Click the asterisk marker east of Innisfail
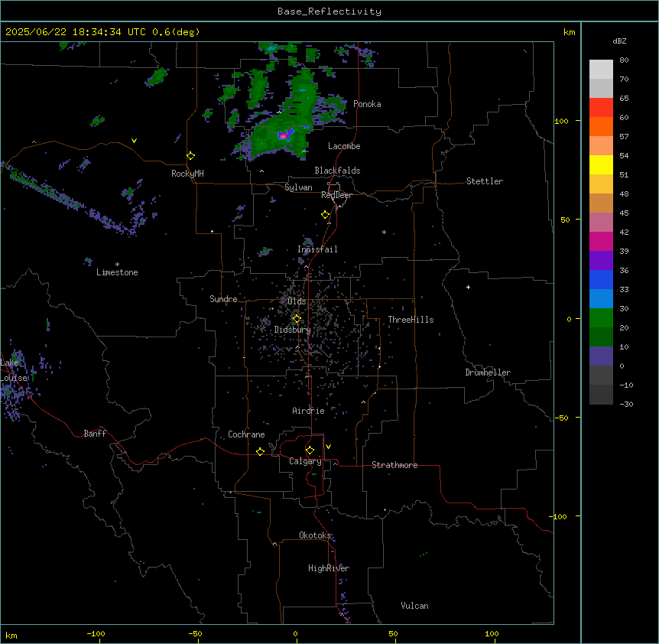 coord(384,232)
